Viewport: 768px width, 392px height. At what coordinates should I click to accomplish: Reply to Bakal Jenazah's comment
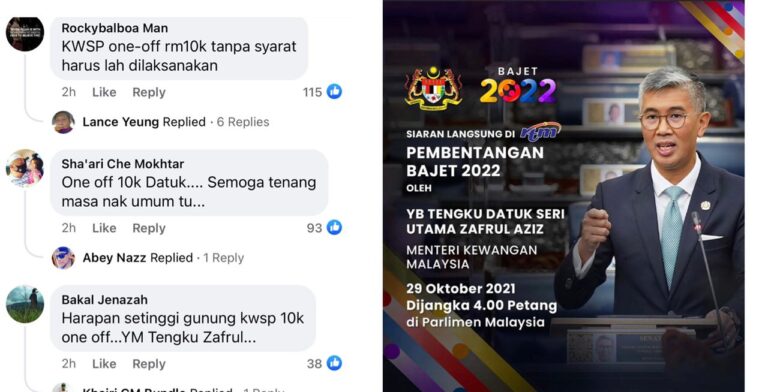coord(149,364)
